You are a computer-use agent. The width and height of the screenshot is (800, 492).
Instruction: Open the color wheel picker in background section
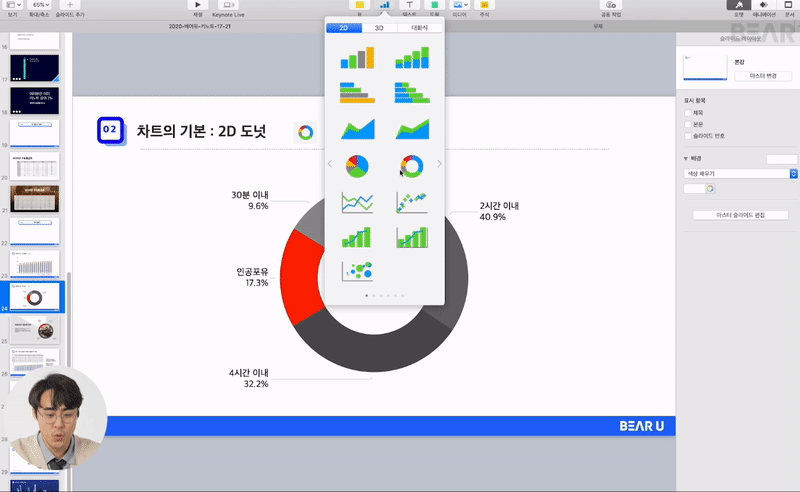pos(710,188)
